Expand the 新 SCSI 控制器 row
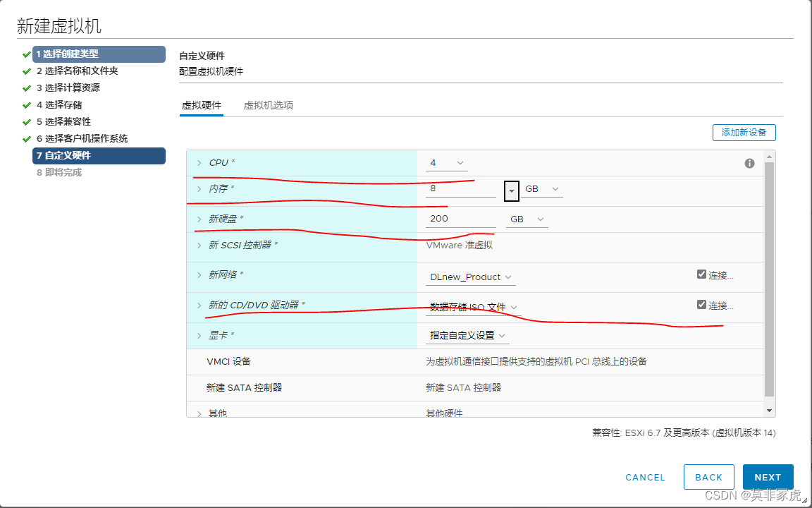 (x=199, y=246)
